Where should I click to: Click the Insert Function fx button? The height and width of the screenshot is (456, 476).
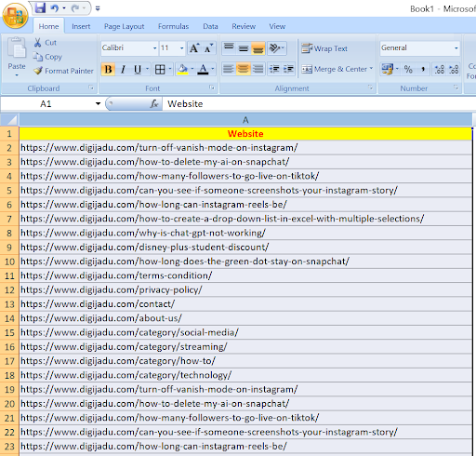[x=154, y=103]
